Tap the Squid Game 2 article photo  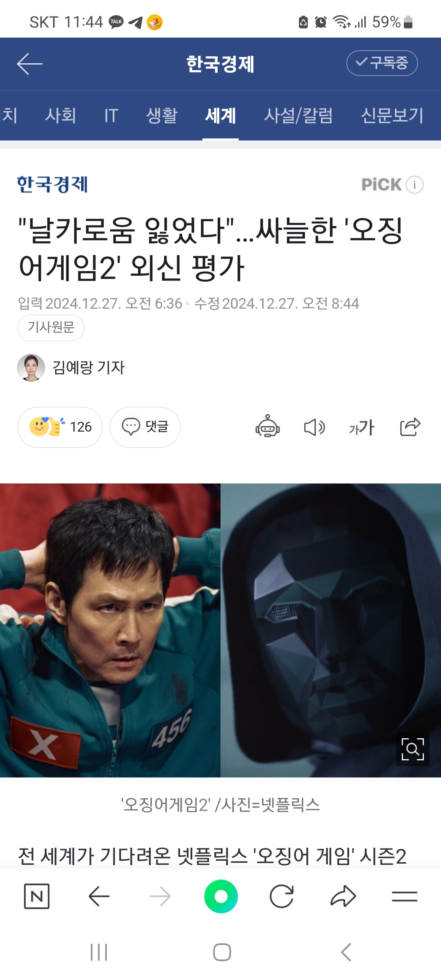pos(220,630)
